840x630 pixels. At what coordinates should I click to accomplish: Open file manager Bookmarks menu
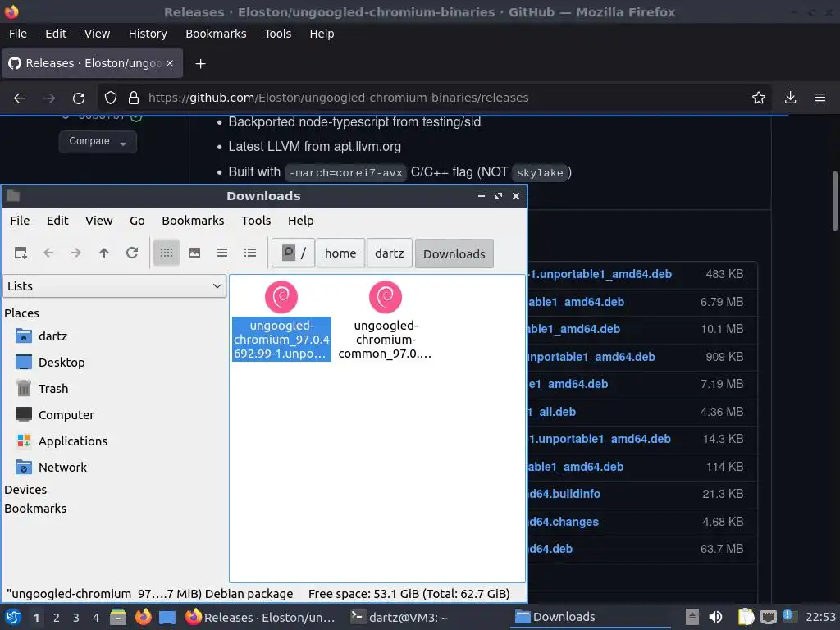tap(193, 221)
